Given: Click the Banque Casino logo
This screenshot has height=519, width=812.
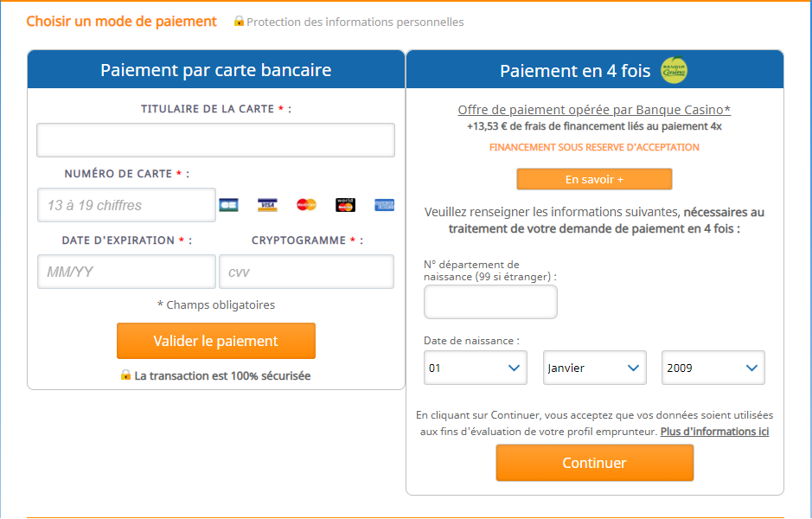Looking at the screenshot, I should 674,70.
